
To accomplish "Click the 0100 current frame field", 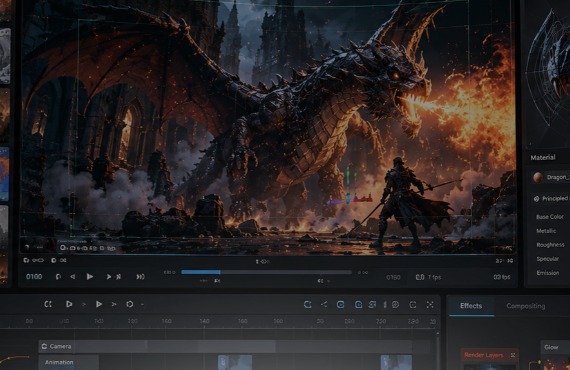I will click(x=34, y=277).
